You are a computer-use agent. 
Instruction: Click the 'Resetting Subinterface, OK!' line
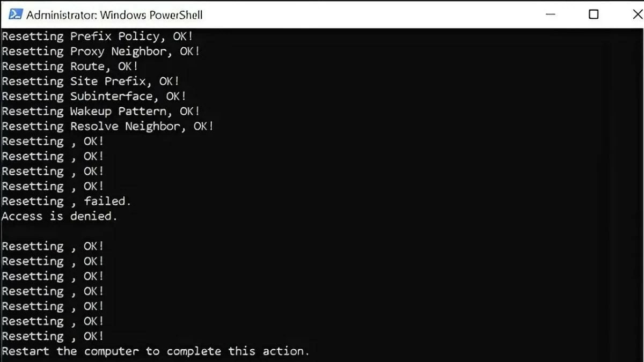pyautogui.click(x=94, y=97)
